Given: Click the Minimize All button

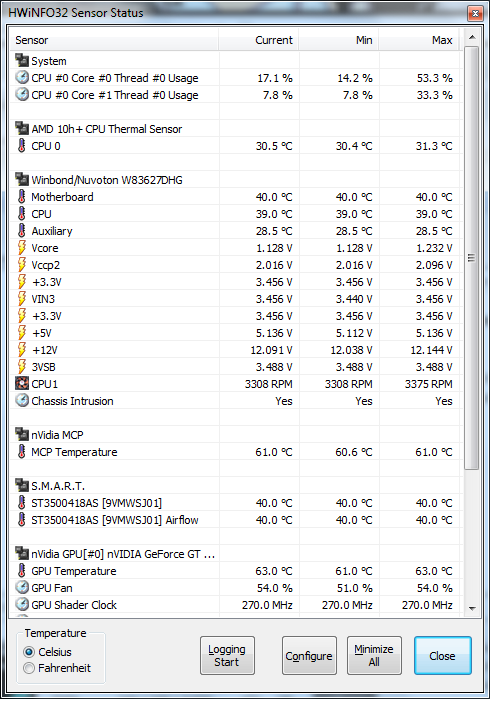Looking at the screenshot, I should click(374, 656).
